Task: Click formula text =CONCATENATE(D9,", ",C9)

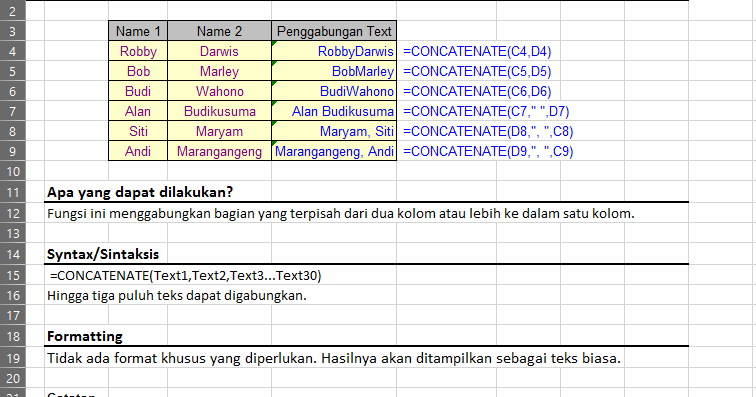Action: [488, 151]
